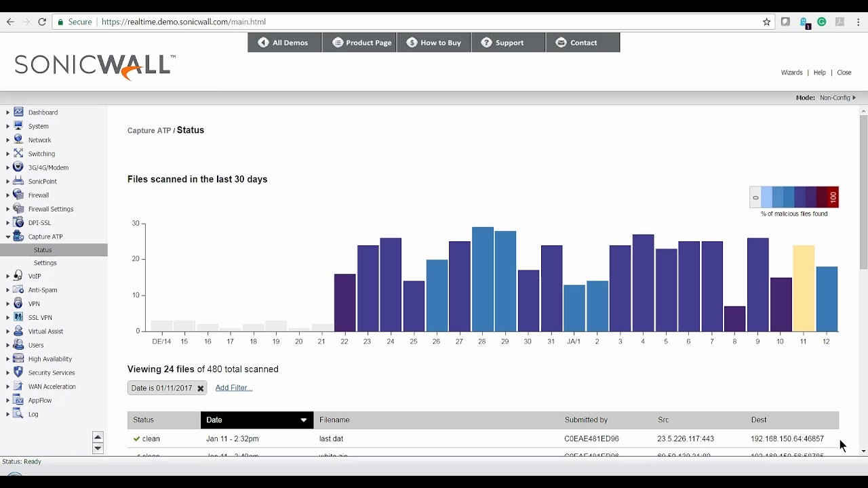This screenshot has height=488, width=868.
Task: Open the Support tab
Action: [509, 42]
